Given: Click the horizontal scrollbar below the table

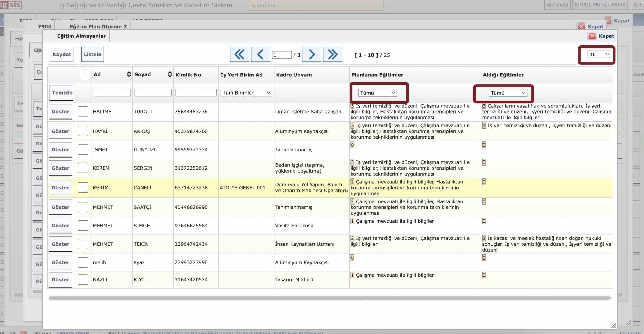Looking at the screenshot, I should click(329, 298).
